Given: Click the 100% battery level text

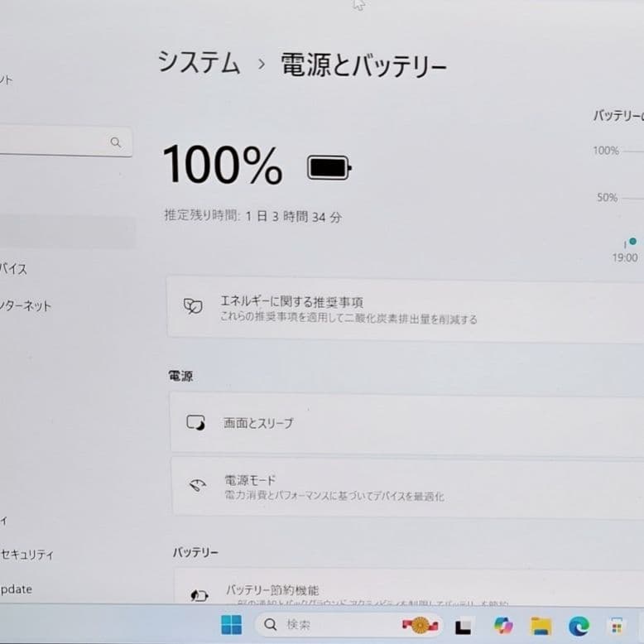Looking at the screenshot, I should coord(222,164).
